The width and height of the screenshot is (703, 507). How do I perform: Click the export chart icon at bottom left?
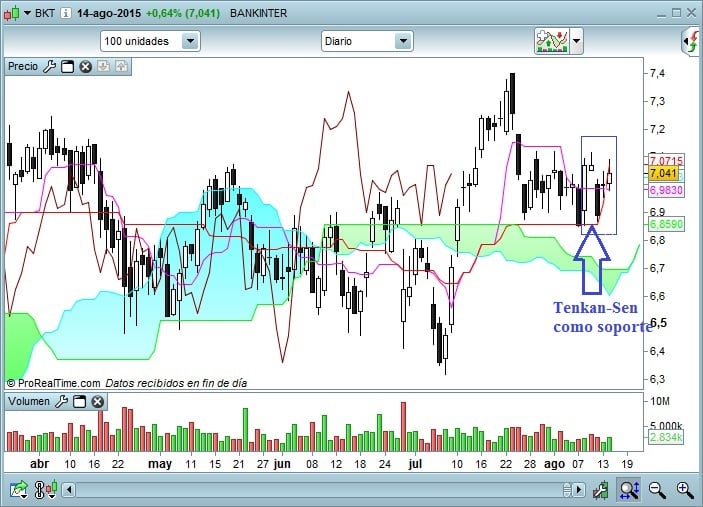click(x=19, y=490)
